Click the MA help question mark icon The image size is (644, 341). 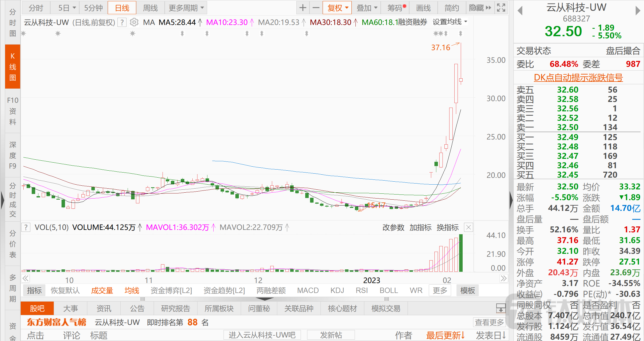[122, 22]
